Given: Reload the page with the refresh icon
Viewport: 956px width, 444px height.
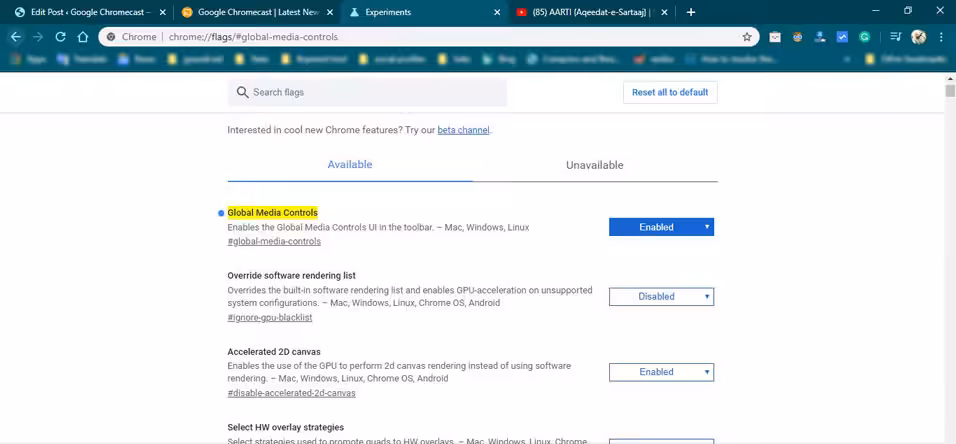Looking at the screenshot, I should (60, 37).
